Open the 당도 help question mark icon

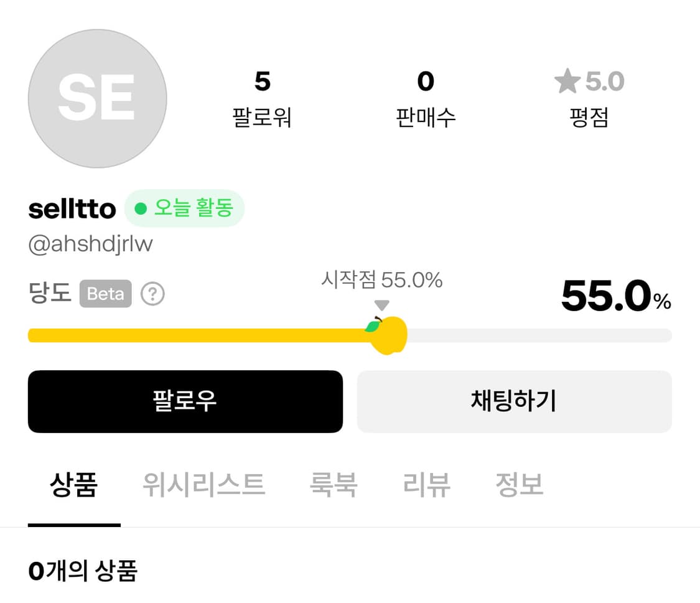(x=152, y=293)
